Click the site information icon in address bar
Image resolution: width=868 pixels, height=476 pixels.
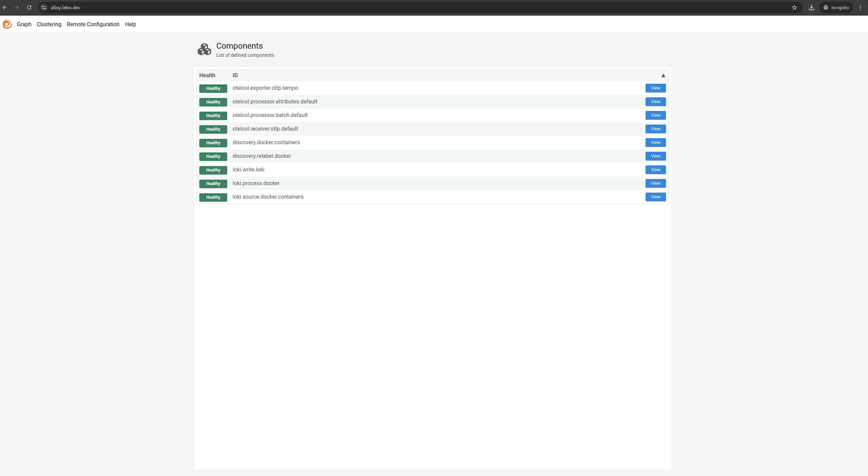(44, 7)
